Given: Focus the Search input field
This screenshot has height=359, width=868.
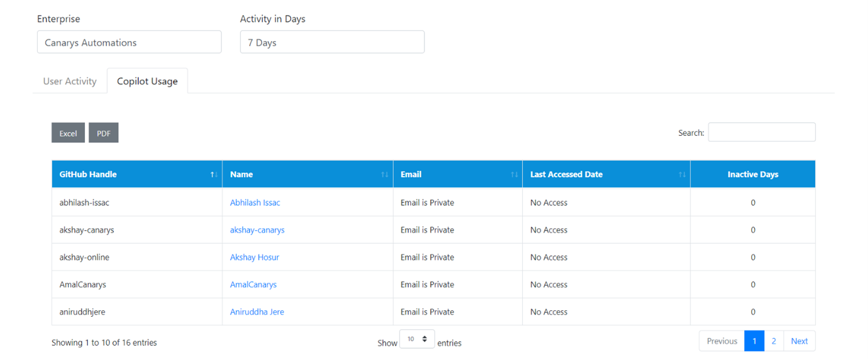Looking at the screenshot, I should (762, 132).
